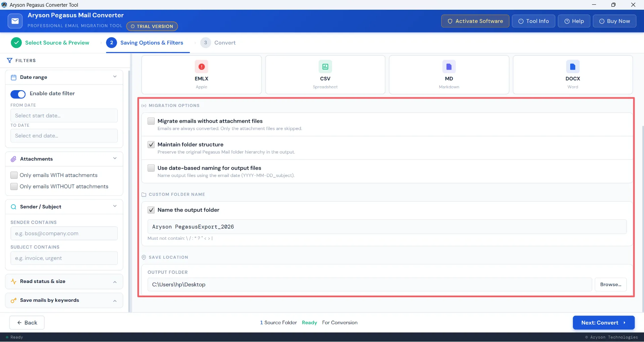Open Tool Info

pyautogui.click(x=534, y=21)
